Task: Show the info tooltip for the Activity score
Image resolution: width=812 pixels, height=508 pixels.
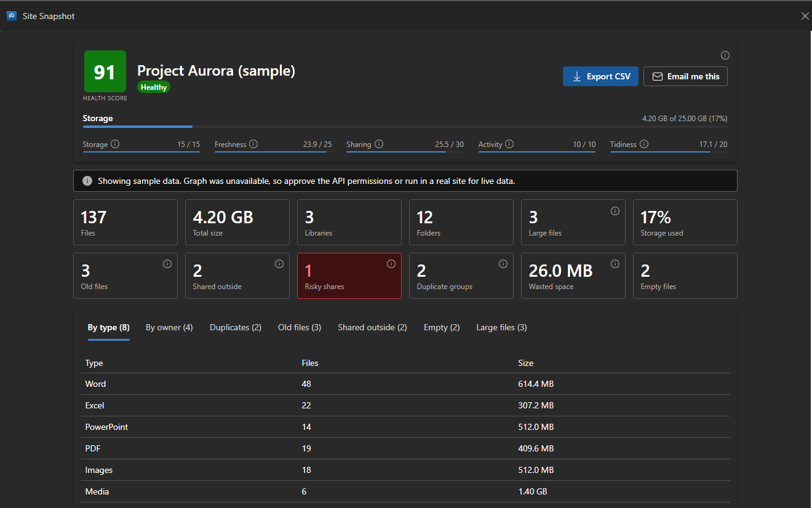Action: tap(509, 145)
